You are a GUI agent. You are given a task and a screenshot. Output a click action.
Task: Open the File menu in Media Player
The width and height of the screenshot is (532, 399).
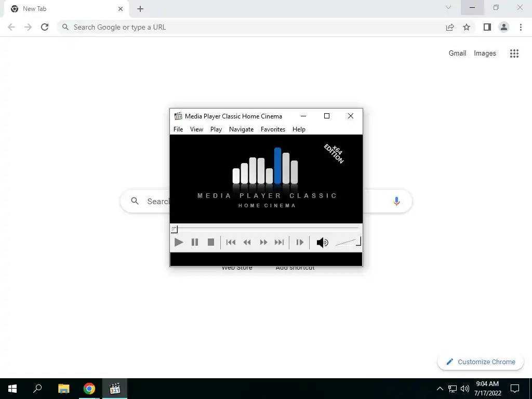coord(178,129)
